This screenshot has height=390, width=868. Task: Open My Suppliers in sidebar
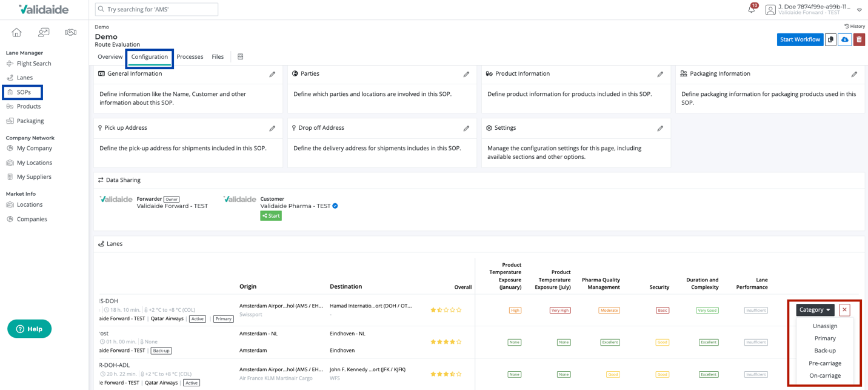[x=34, y=177]
